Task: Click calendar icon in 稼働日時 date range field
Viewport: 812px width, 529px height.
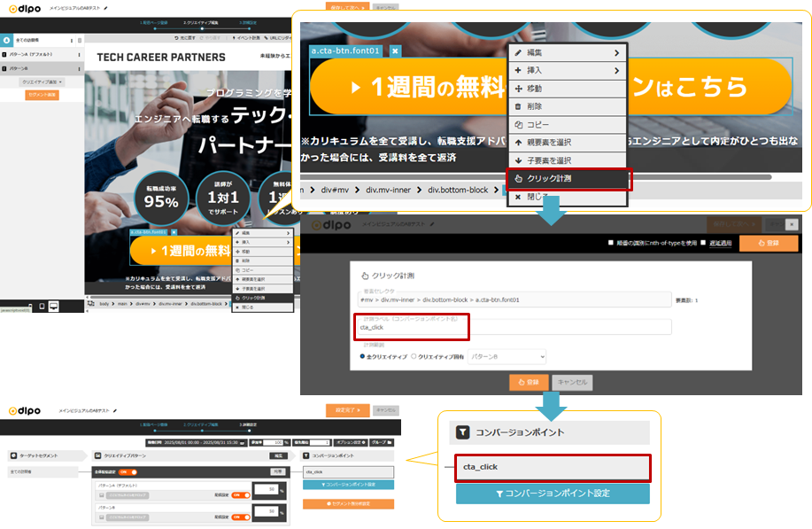Action: tap(243, 442)
